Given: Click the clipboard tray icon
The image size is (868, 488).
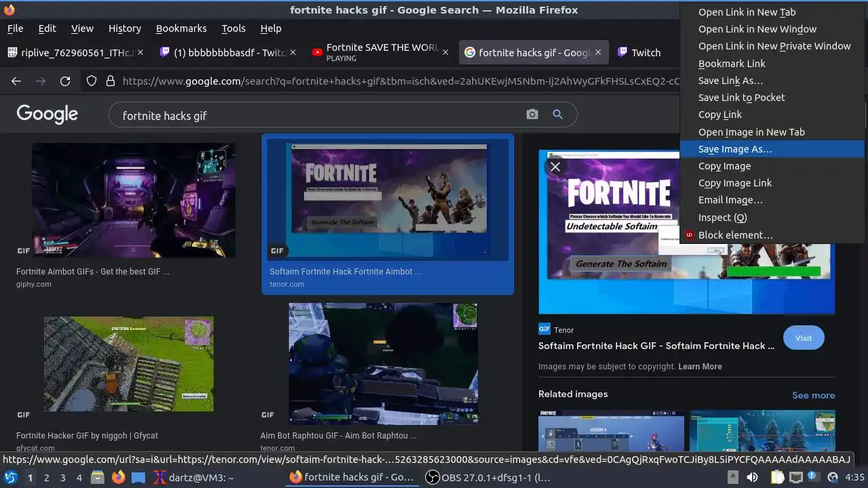Looking at the screenshot, I should point(777,477).
